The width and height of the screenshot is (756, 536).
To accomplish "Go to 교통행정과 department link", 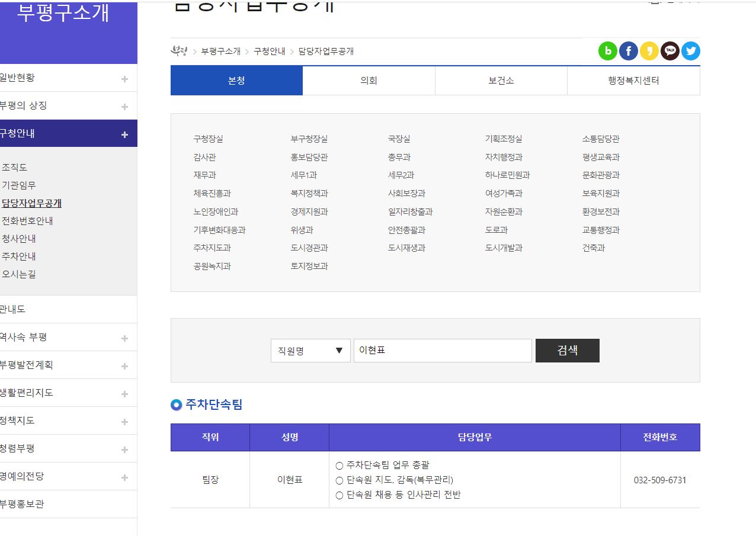I will pyautogui.click(x=601, y=230).
